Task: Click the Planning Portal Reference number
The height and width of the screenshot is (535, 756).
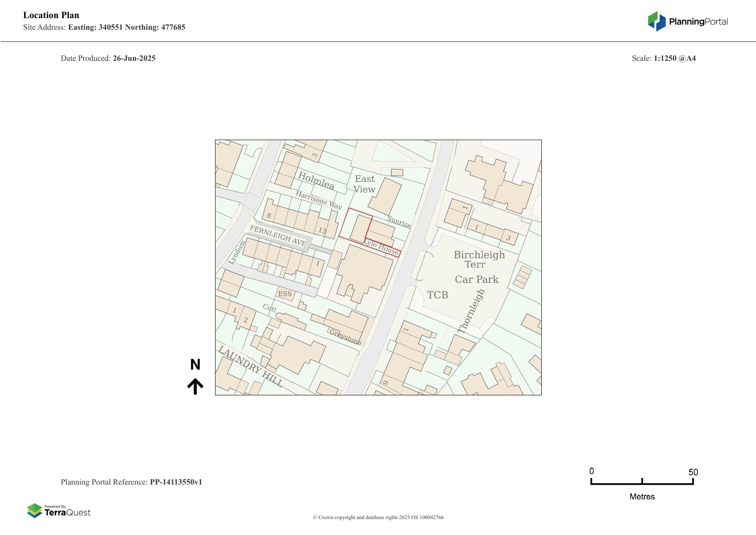Action: coord(176,482)
